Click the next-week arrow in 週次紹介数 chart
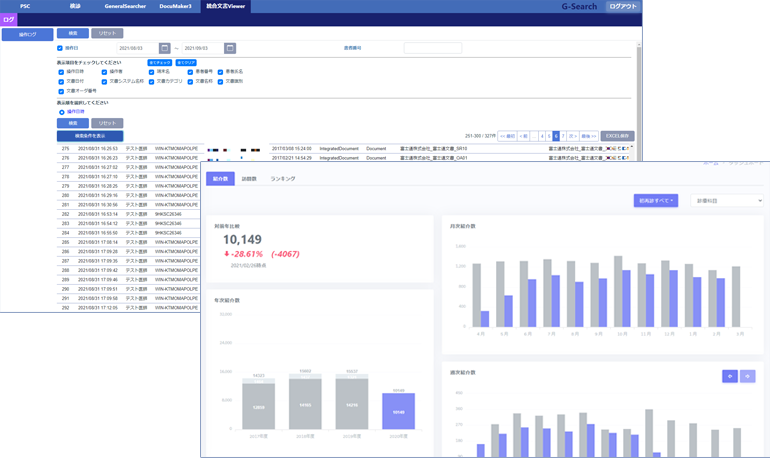 747,376
